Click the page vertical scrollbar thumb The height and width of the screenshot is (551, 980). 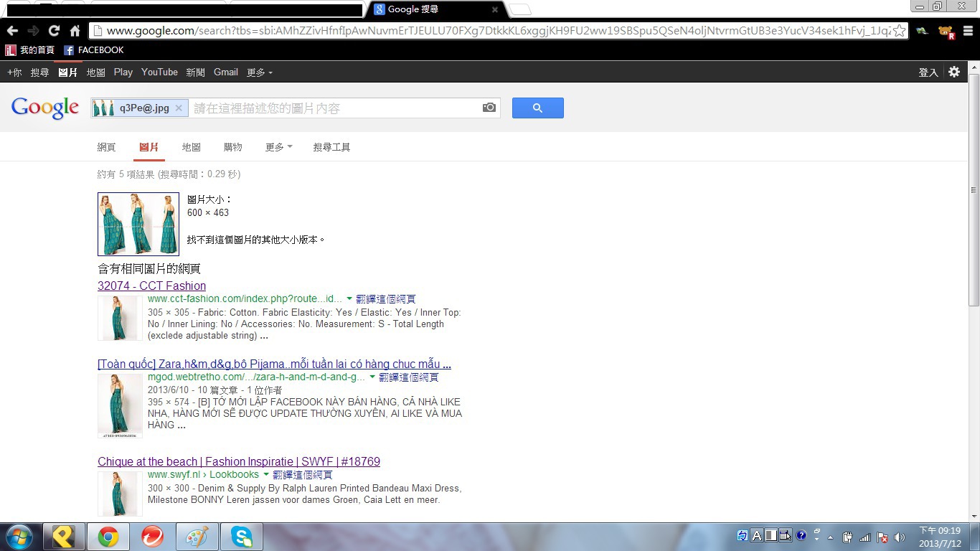(974, 189)
